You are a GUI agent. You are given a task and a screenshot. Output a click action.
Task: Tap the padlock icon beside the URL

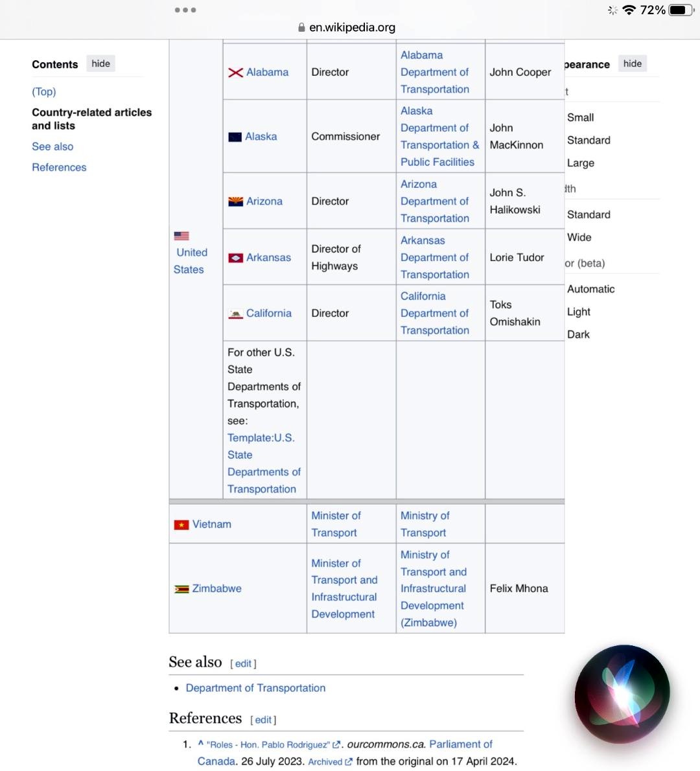[x=301, y=27]
